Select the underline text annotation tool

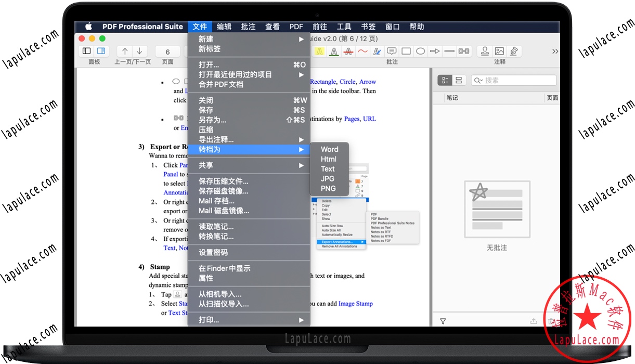[x=334, y=51]
